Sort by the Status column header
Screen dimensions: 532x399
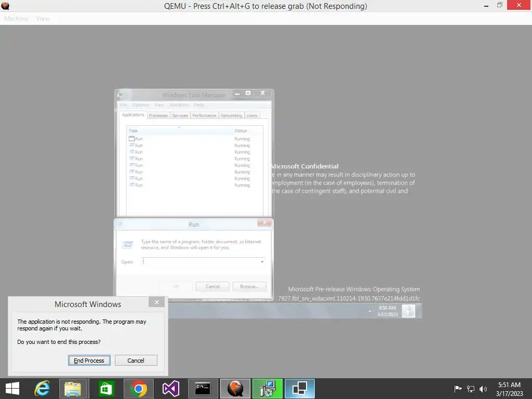tap(247, 130)
